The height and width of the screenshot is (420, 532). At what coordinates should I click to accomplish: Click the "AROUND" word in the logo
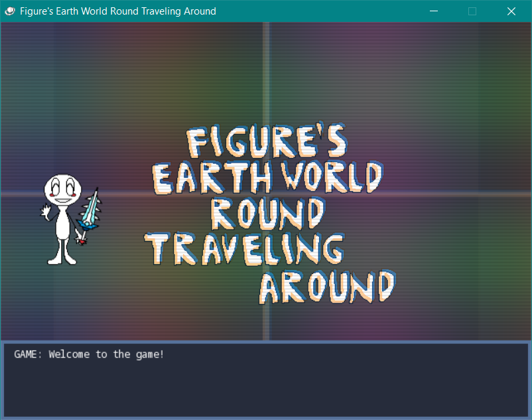(x=328, y=287)
